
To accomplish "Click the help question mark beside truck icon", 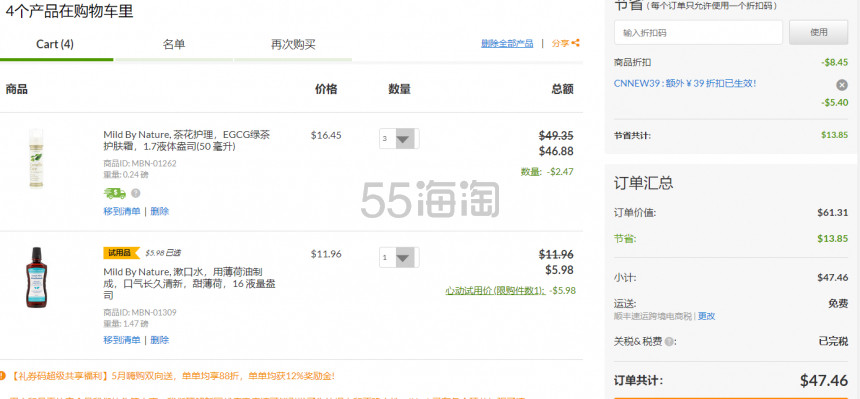I will [135, 193].
